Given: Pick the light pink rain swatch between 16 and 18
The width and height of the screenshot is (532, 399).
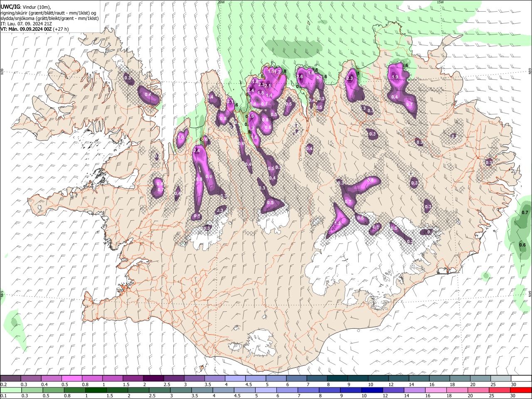Looking at the screenshot, I should (x=436, y=390).
